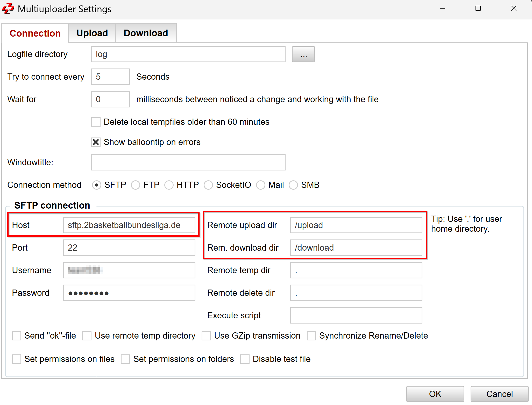This screenshot has width=532, height=405.
Task: Select the FTP connection method
Action: pos(136,185)
